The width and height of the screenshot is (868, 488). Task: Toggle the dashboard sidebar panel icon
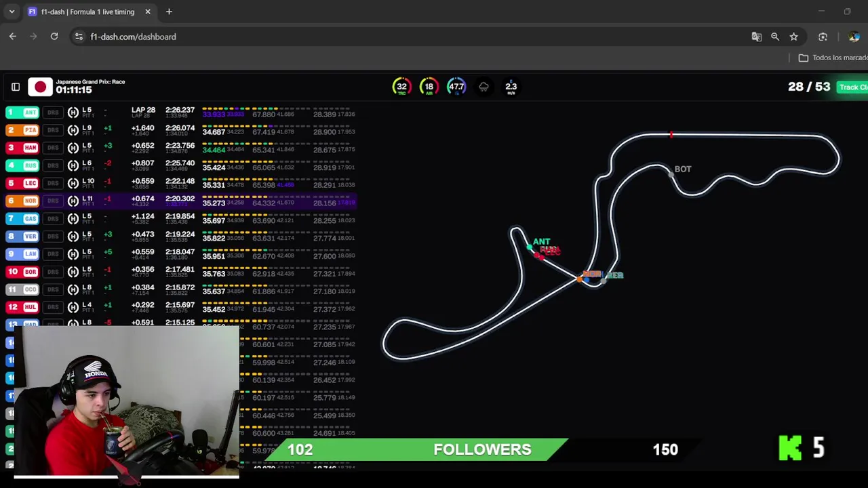(x=16, y=87)
